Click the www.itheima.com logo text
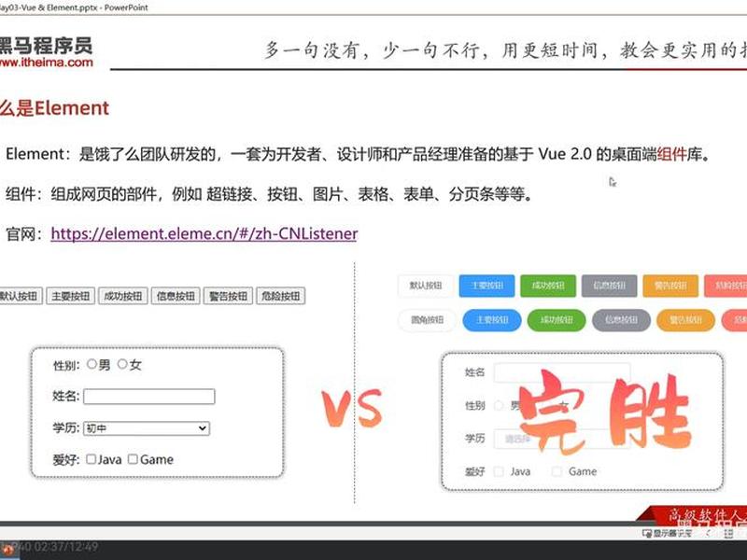747x560 pixels. pyautogui.click(x=46, y=62)
